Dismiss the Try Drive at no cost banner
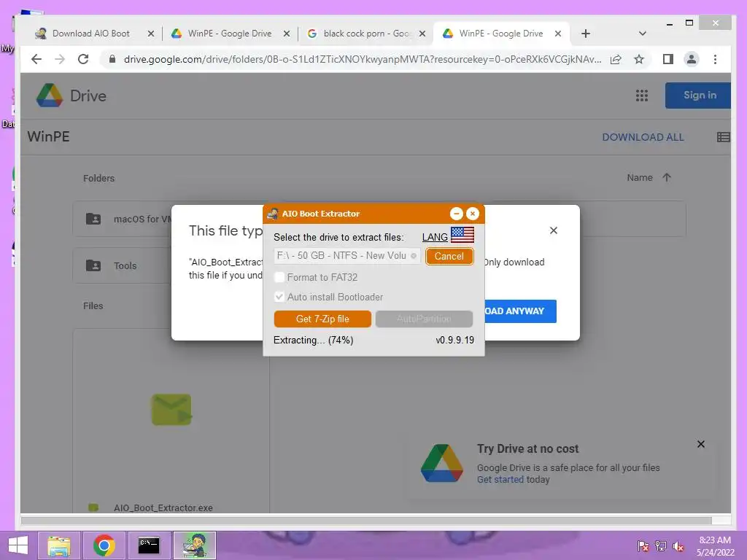Viewport: 747px width, 560px height. pos(701,444)
